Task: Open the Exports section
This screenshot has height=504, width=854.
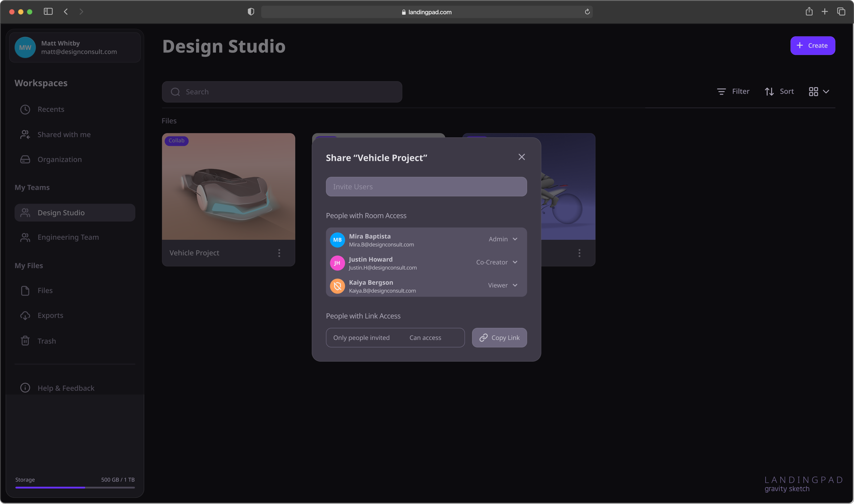Action: tap(50, 315)
